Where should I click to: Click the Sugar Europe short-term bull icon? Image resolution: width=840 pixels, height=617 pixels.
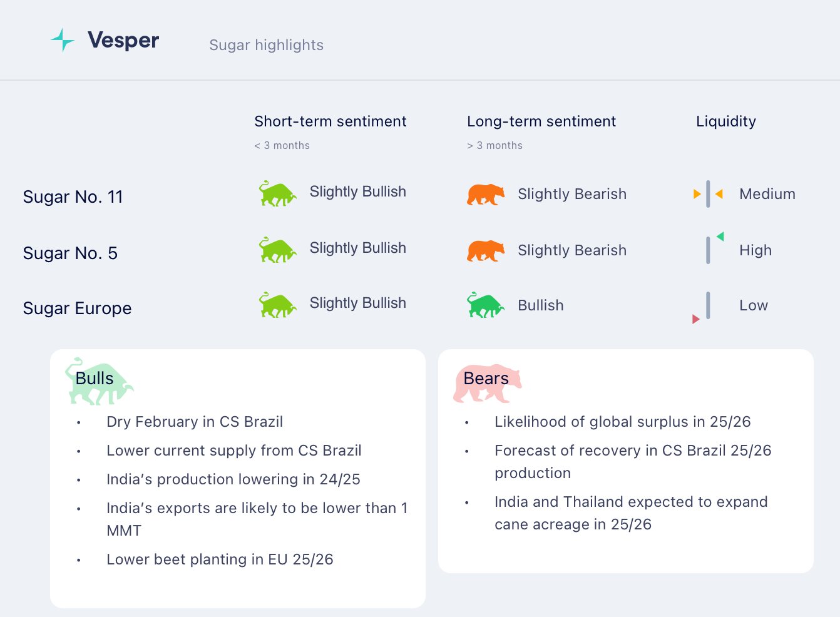point(277,305)
